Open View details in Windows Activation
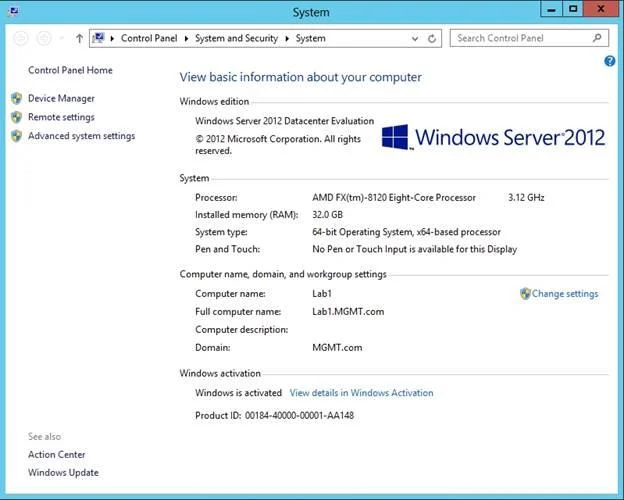The height and width of the screenshot is (500, 624). (361, 393)
